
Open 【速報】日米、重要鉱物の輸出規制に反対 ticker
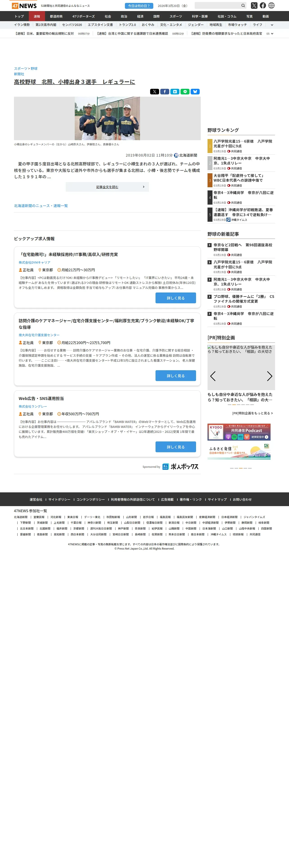pos(44,34)
